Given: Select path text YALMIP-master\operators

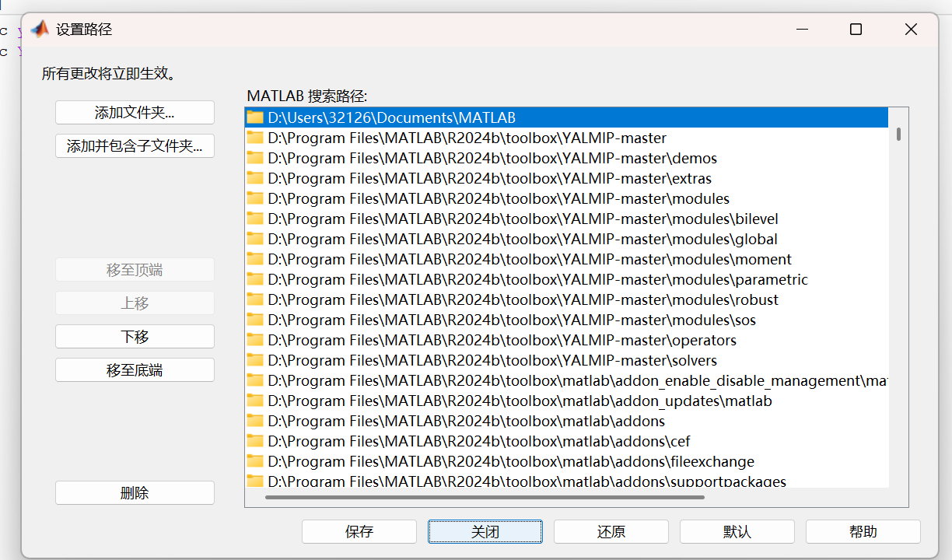Looking at the screenshot, I should point(502,340).
